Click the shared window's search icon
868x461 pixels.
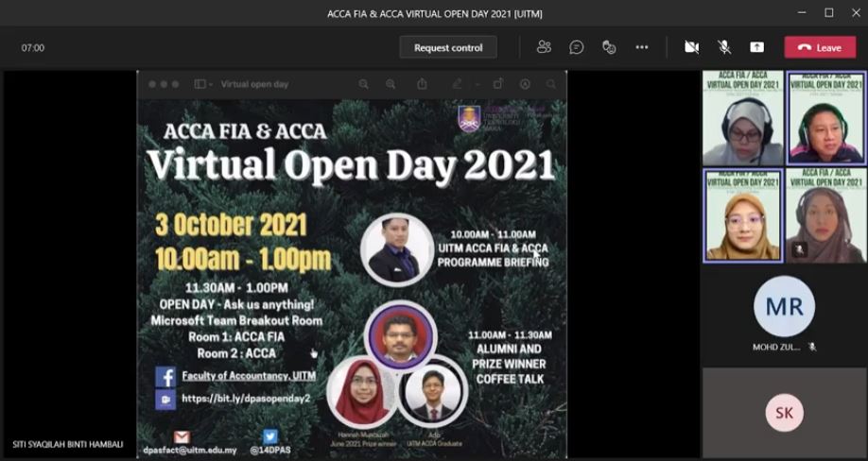(x=551, y=84)
